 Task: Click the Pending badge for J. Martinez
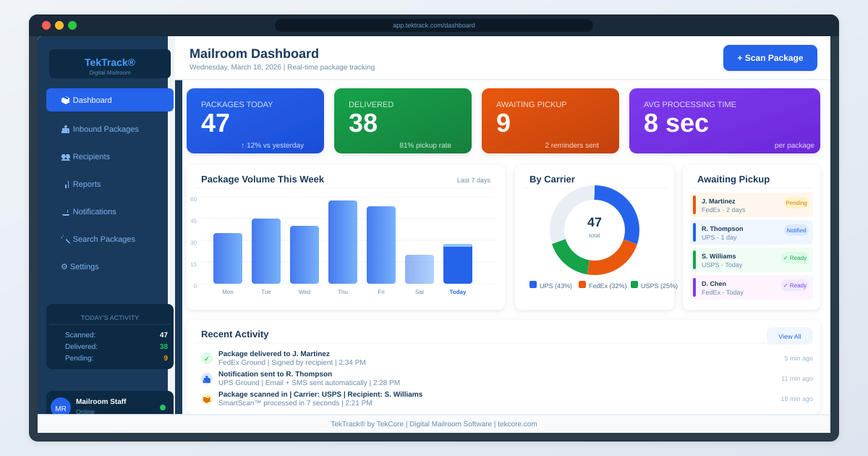tap(796, 203)
